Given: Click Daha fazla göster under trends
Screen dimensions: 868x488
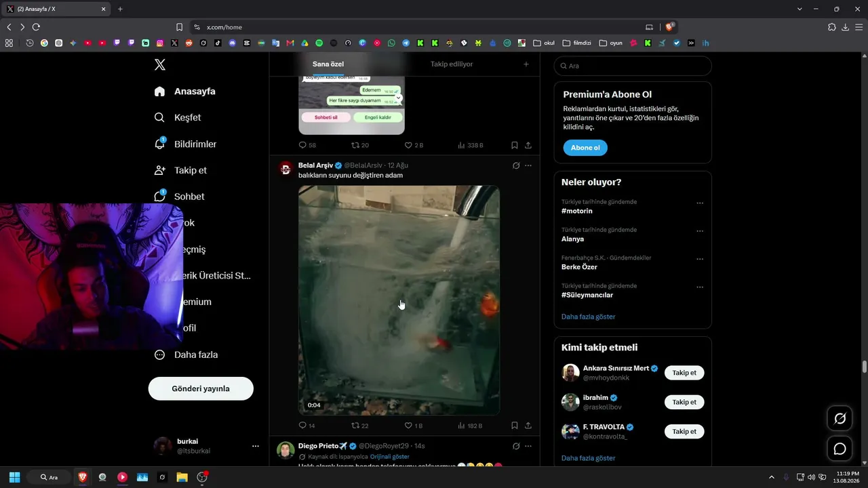Looking at the screenshot, I should pyautogui.click(x=589, y=317).
